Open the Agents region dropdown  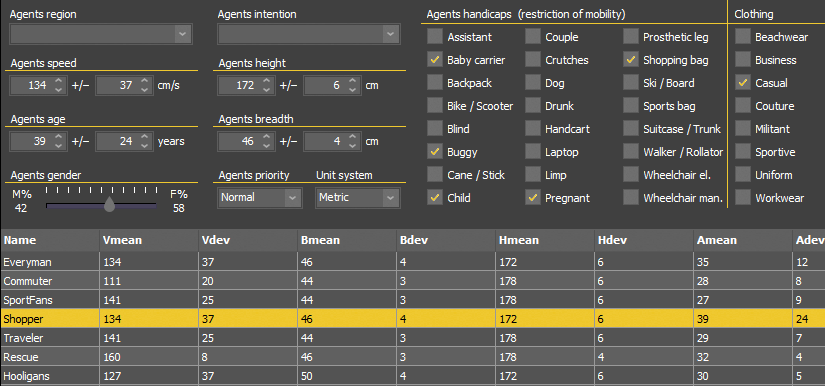(x=101, y=34)
